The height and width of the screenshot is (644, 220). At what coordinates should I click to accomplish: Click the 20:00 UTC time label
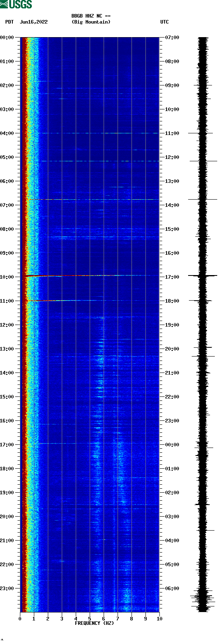[172, 349]
